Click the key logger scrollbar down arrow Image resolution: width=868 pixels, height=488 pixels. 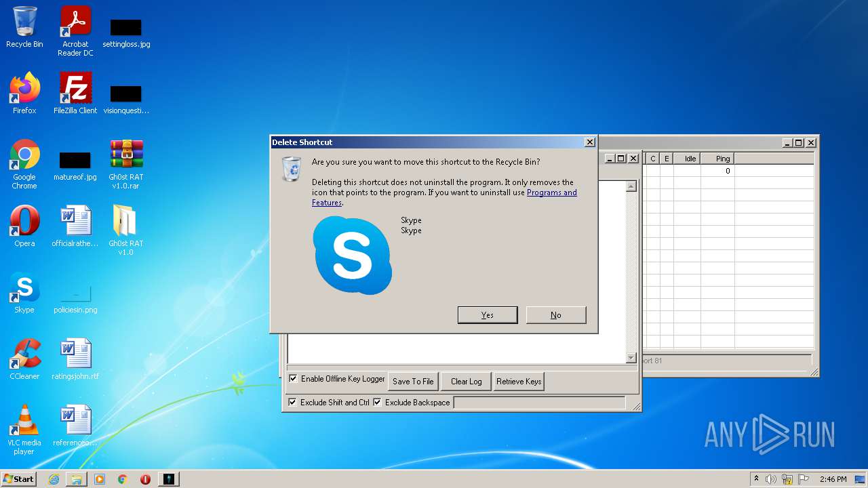pyautogui.click(x=631, y=358)
